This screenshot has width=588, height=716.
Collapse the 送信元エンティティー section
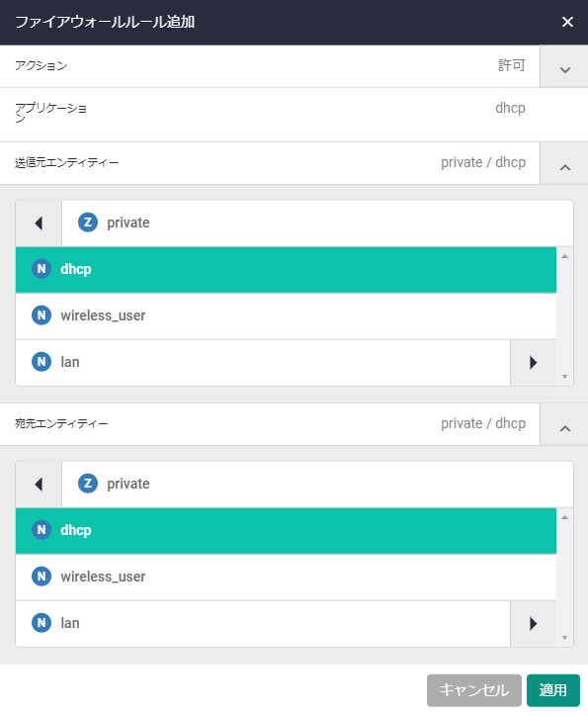[x=564, y=163]
